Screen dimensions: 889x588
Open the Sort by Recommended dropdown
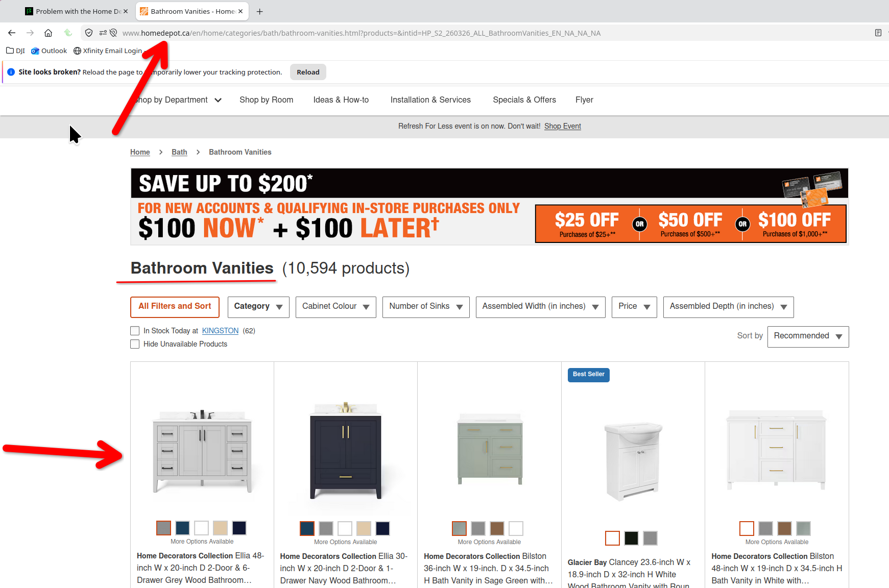[x=808, y=336]
